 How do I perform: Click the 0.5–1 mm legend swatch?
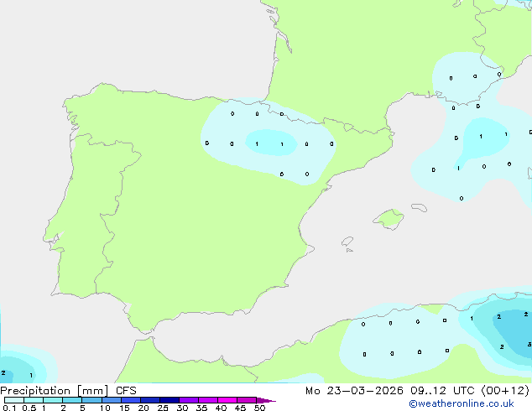[34, 400]
